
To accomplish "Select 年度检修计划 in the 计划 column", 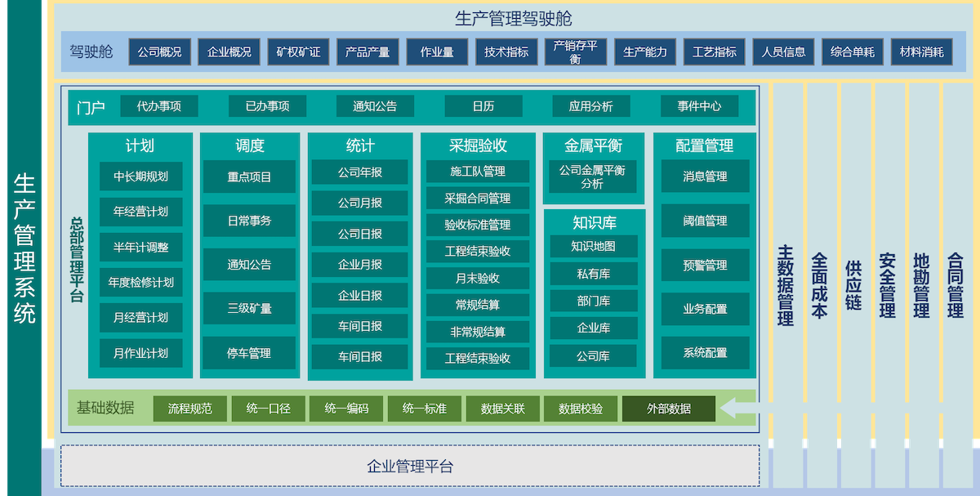I will (x=140, y=283).
